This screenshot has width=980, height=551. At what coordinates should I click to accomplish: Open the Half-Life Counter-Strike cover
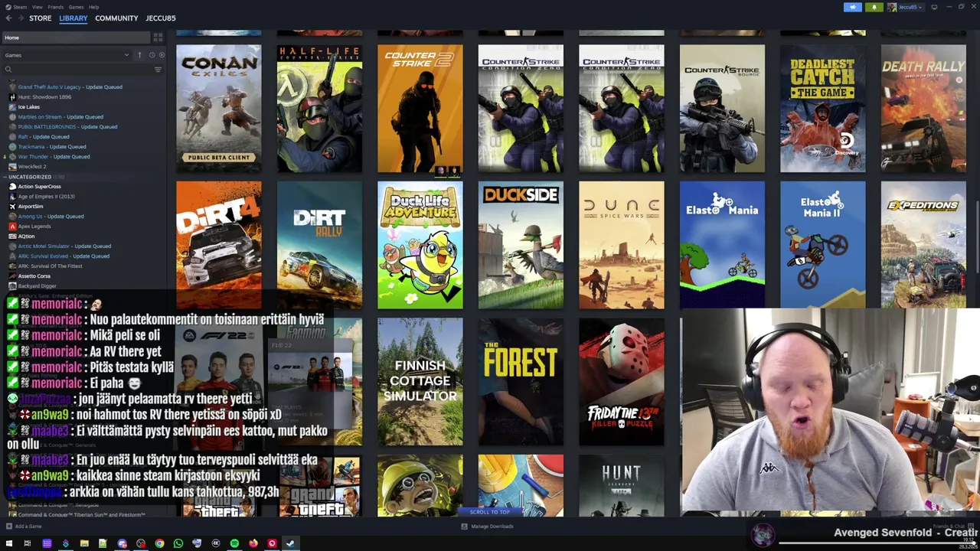click(x=319, y=109)
